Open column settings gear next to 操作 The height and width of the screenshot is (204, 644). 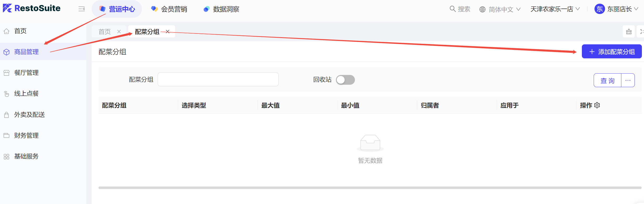click(597, 105)
